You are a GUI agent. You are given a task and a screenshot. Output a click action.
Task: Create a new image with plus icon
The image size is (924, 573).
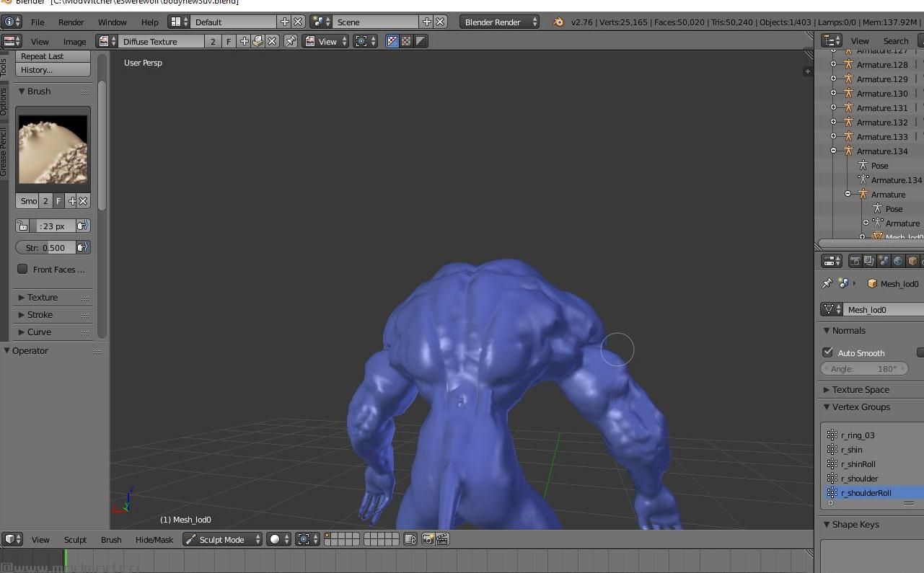[245, 41]
